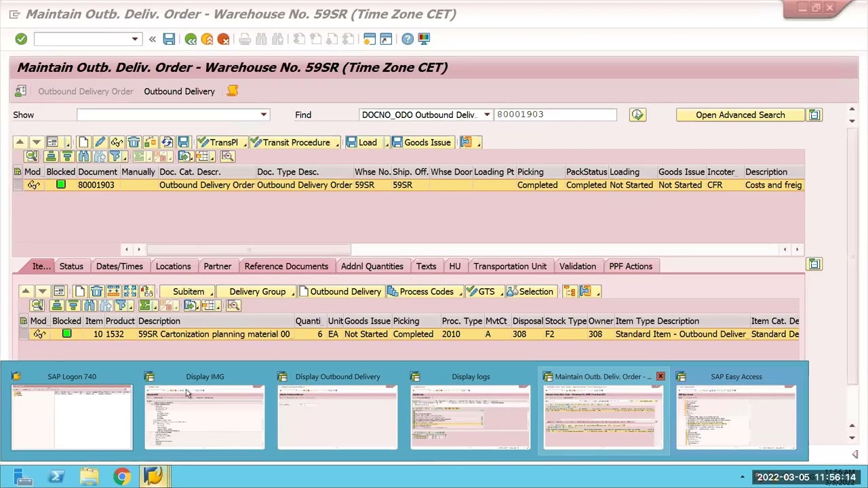The image size is (868, 488).
Task: Switch to Display IMG window thumbnail
Action: pos(205,417)
